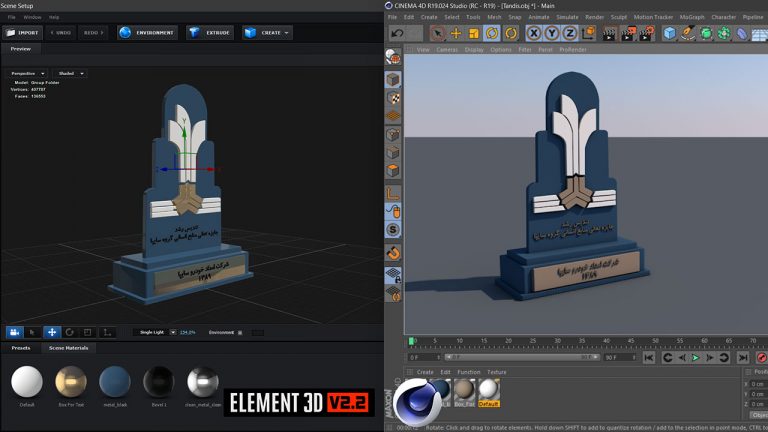Select the Default material in Cinema 4D manager
The image size is (768, 432).
(x=488, y=393)
